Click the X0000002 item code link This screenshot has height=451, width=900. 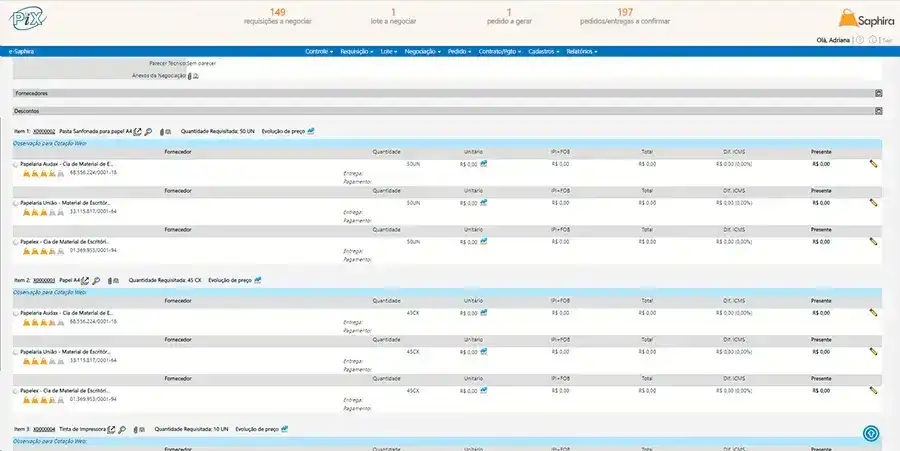[44, 131]
